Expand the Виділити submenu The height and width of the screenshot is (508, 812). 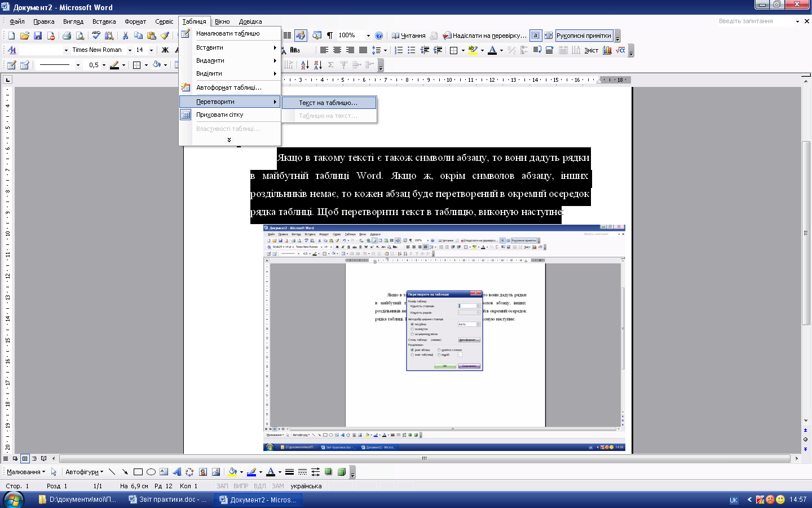tap(230, 73)
